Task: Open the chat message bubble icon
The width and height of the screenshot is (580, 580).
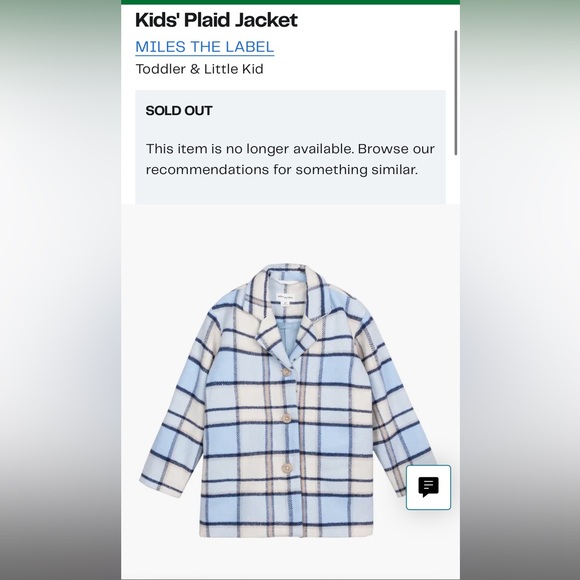Action: click(428, 487)
